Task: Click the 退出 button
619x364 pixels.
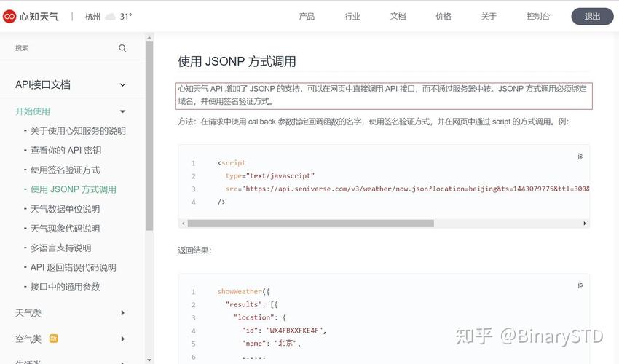Action: (x=592, y=17)
